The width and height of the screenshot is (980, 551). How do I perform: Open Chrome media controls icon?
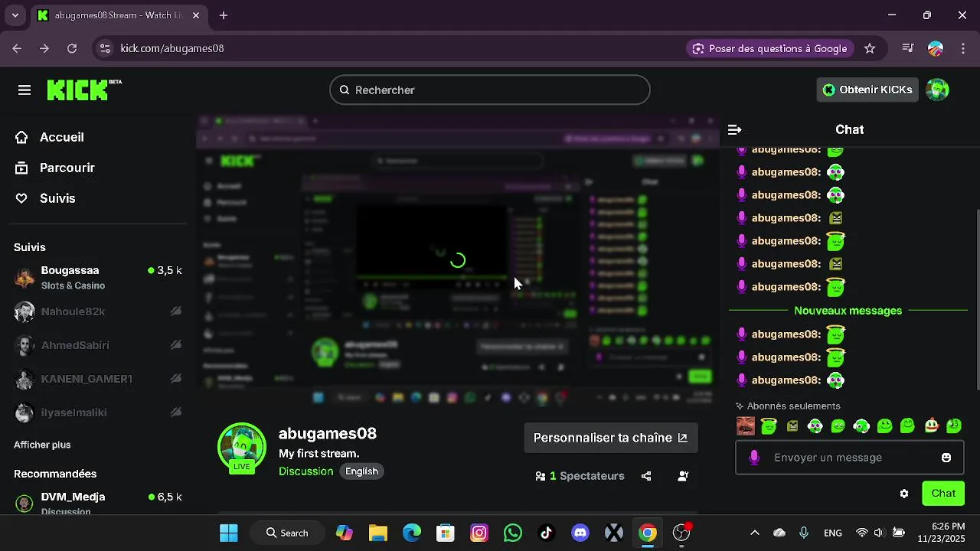click(x=908, y=48)
